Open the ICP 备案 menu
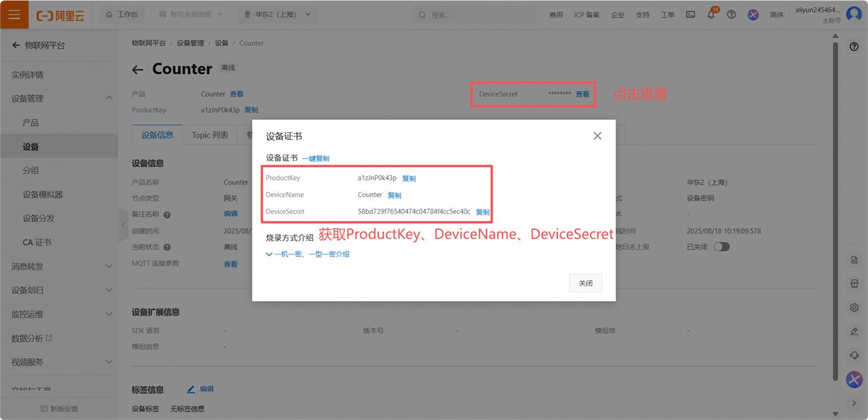The width and height of the screenshot is (868, 420). pyautogui.click(x=587, y=15)
